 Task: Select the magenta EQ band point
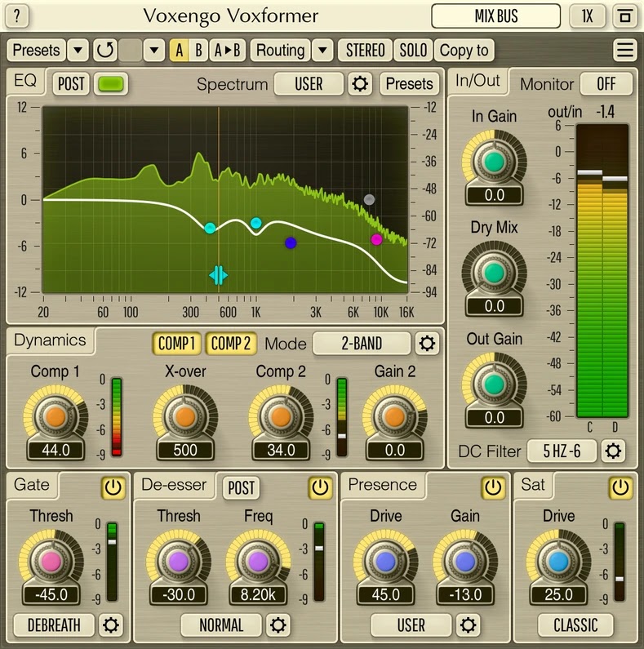[x=376, y=239]
